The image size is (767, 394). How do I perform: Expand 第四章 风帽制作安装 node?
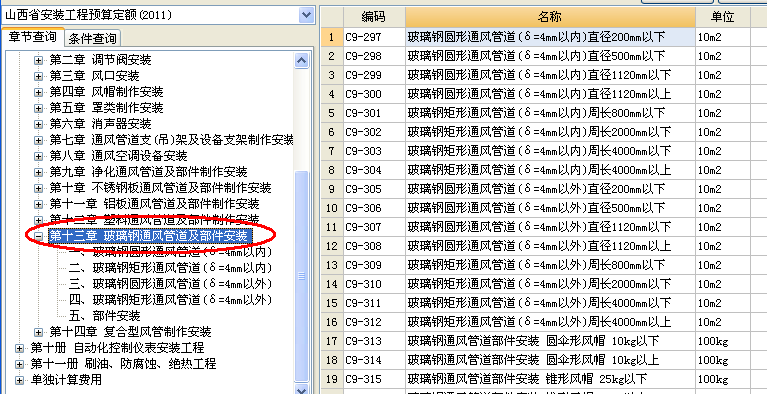[x=38, y=92]
